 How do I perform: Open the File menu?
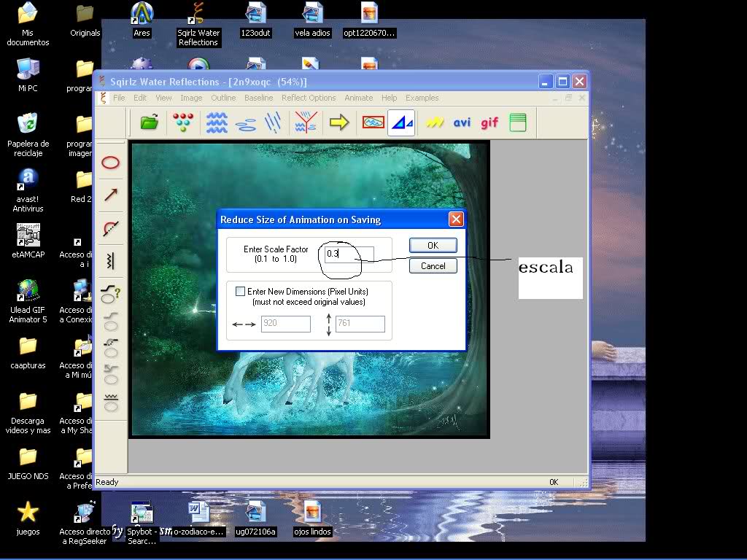[x=119, y=98]
